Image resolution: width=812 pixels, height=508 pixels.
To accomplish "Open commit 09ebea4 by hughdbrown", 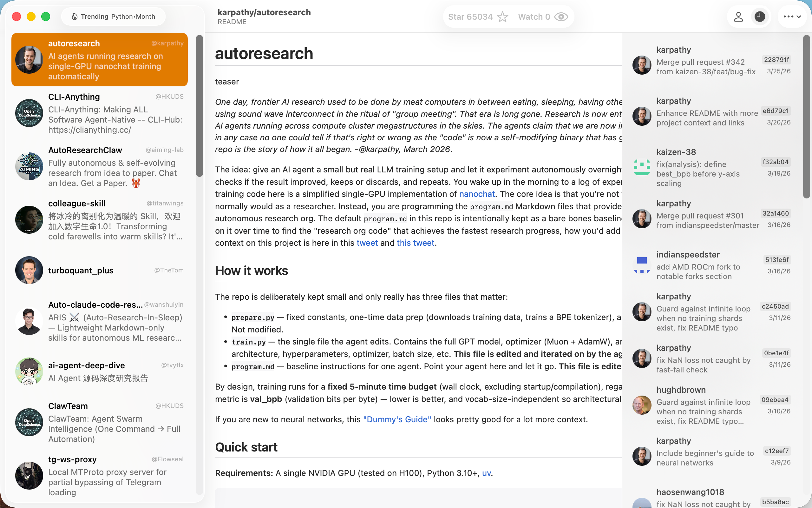I will click(x=711, y=406).
